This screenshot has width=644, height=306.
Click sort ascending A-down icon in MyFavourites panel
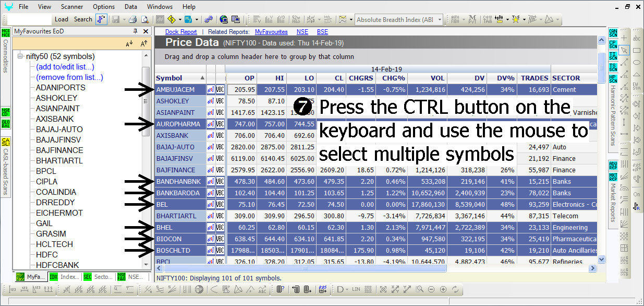(129, 44)
